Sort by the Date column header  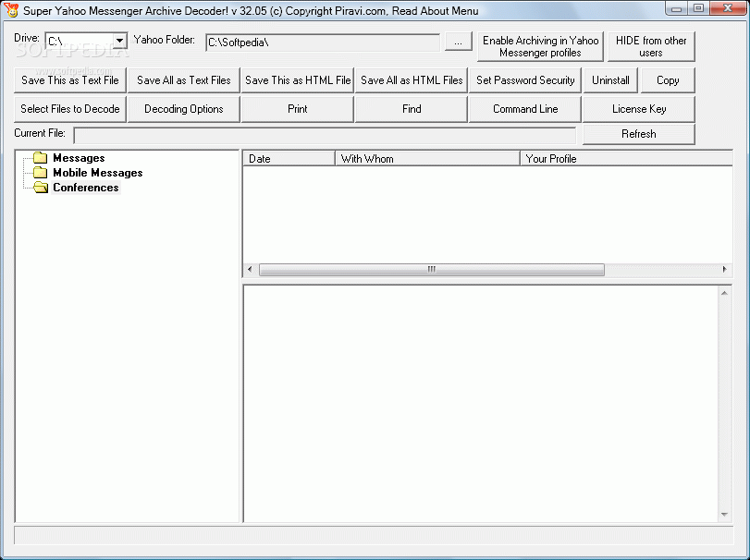pos(289,159)
